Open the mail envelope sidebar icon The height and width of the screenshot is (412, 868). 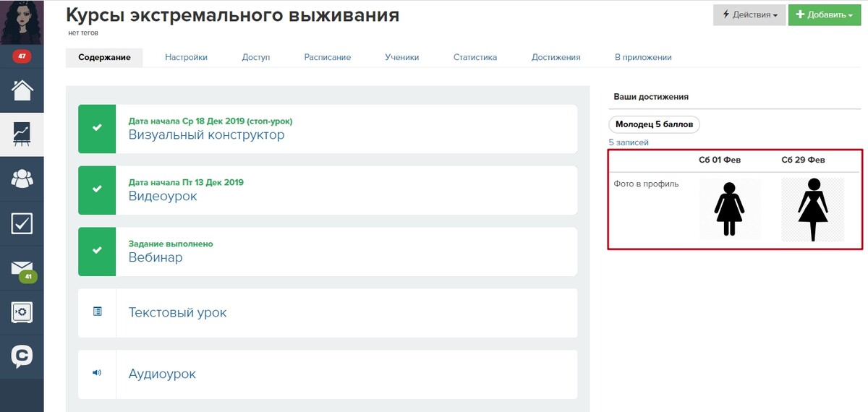(22, 268)
